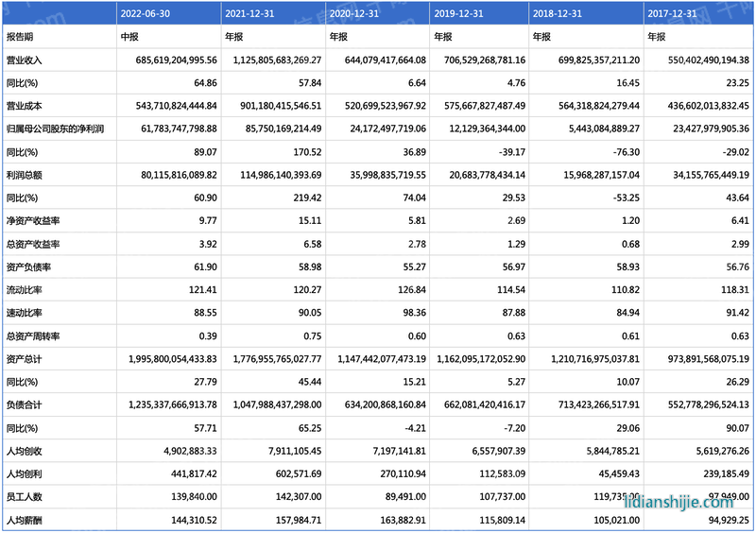756x533 pixels.
Task: Click the 负债合计 row label
Action: (25, 404)
